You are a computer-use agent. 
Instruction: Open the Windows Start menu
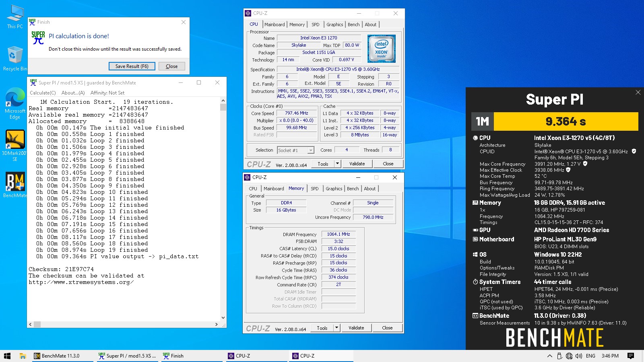click(x=7, y=356)
